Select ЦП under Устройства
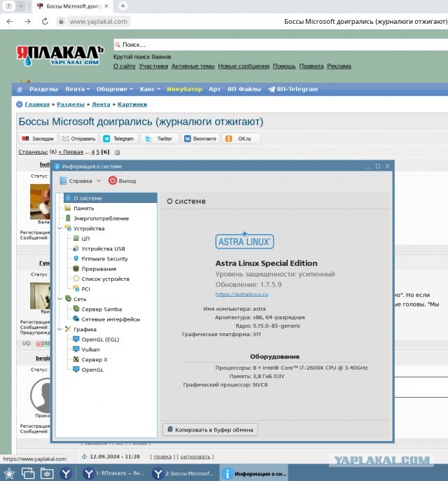 [85, 239]
